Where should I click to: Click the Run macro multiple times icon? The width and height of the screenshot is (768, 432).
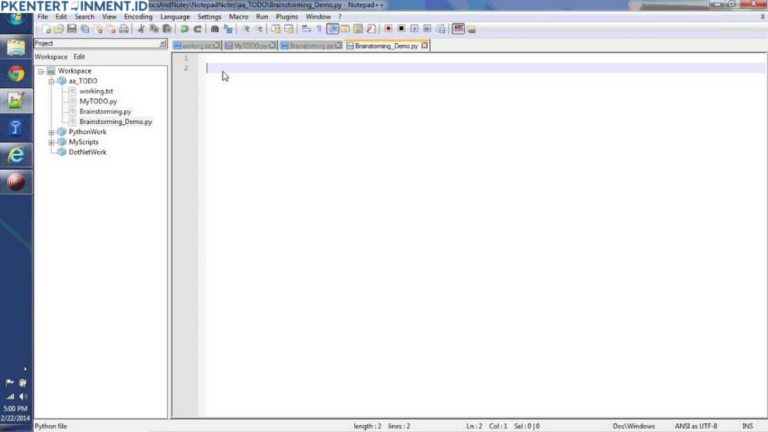427,29
